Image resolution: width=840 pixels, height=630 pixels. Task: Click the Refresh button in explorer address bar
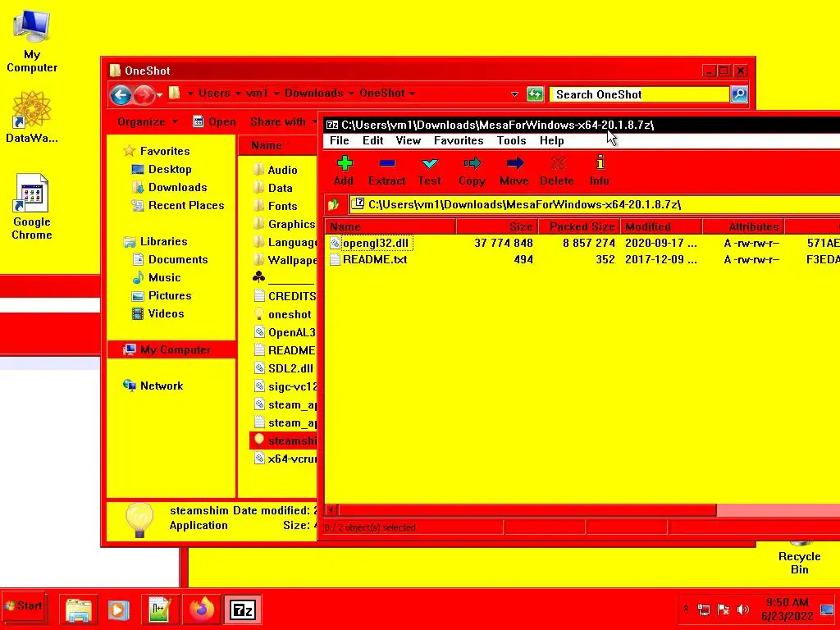(535, 94)
